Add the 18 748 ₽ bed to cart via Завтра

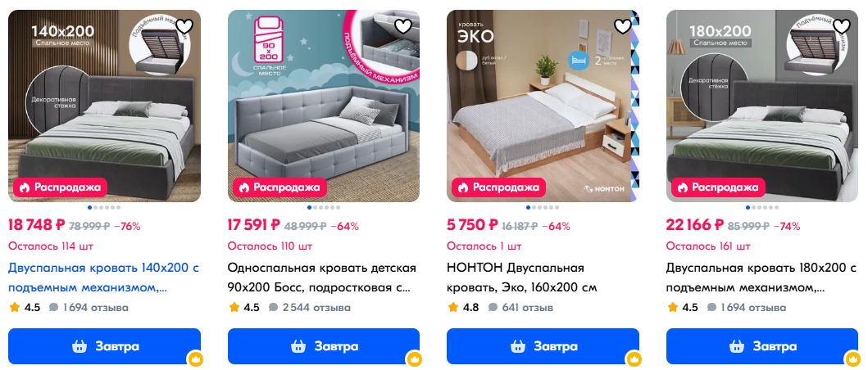[105, 346]
